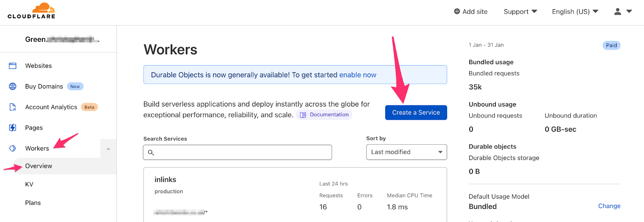Open the English (US) language dropdown
Image resolution: width=644 pixels, height=222 pixels.
coord(575,12)
